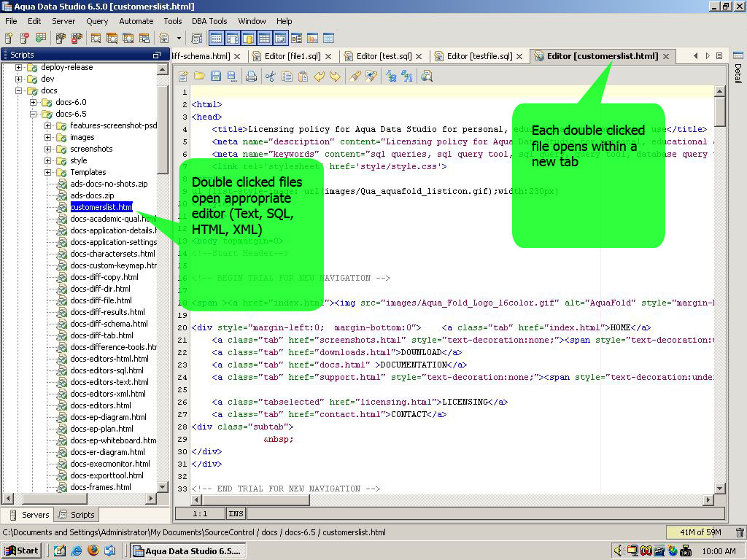Collapse the docs-6.5 folder
The image size is (747, 560).
tap(34, 114)
